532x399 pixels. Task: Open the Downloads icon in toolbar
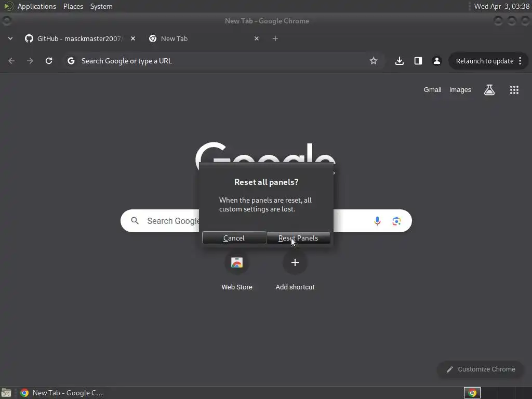pos(400,61)
